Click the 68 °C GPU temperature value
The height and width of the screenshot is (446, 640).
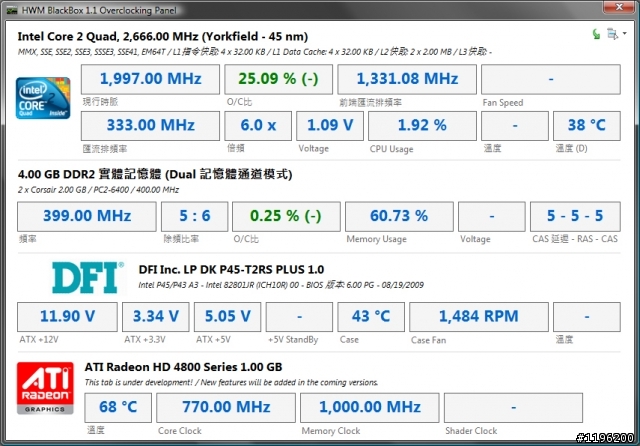pos(118,408)
